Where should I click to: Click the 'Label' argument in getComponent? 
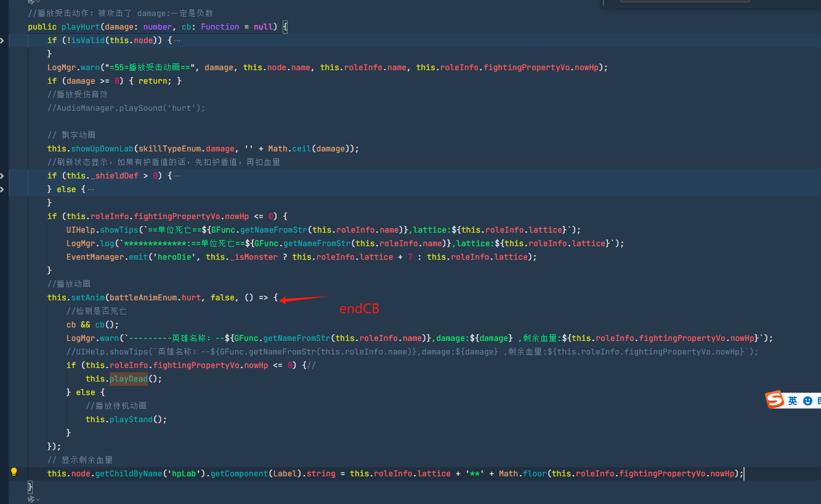pos(285,474)
